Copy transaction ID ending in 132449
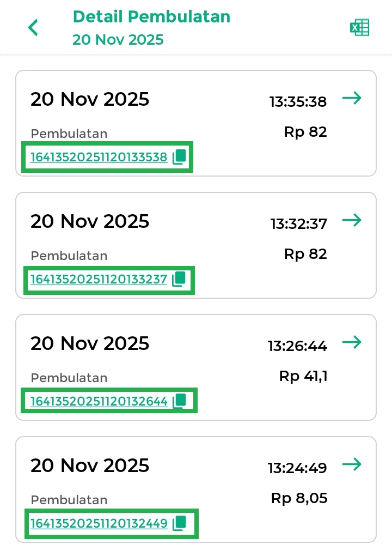 180,524
